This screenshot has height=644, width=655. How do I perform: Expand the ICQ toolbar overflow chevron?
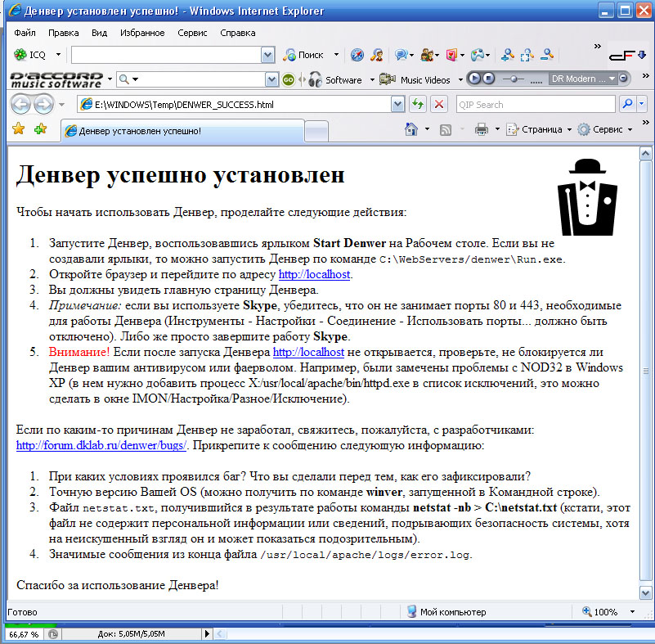coord(598,46)
